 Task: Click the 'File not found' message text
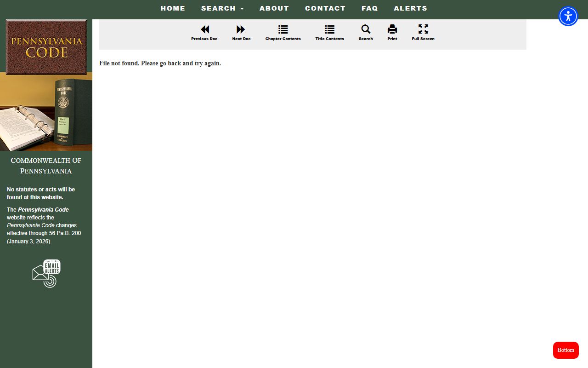(160, 63)
